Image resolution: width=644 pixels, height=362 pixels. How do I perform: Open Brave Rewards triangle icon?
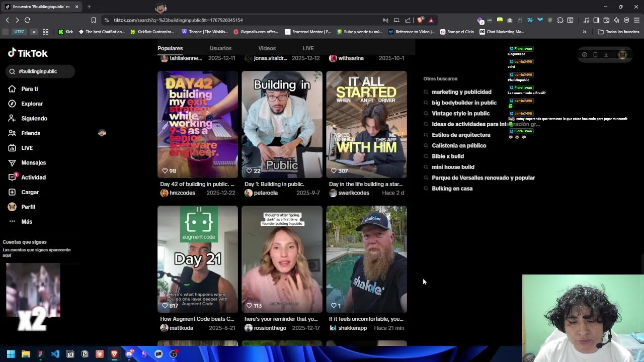pyautogui.click(x=431, y=20)
